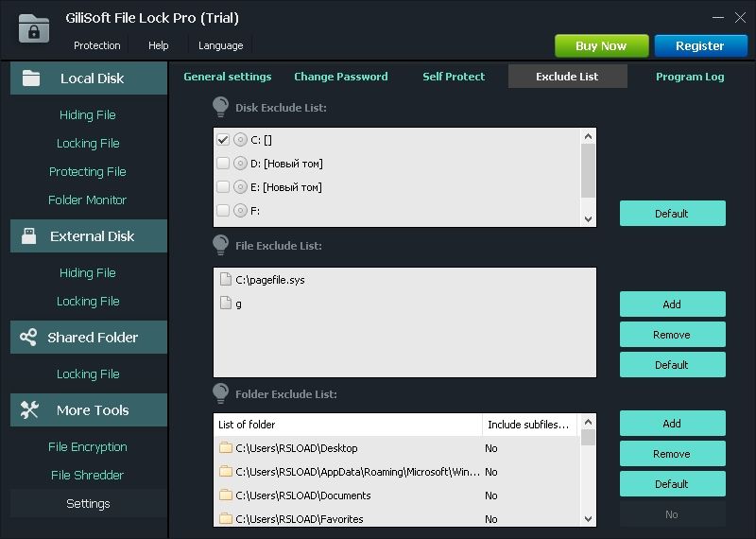This screenshot has height=539, width=756.
Task: Click disk list scrollbar up arrow
Action: point(588,136)
